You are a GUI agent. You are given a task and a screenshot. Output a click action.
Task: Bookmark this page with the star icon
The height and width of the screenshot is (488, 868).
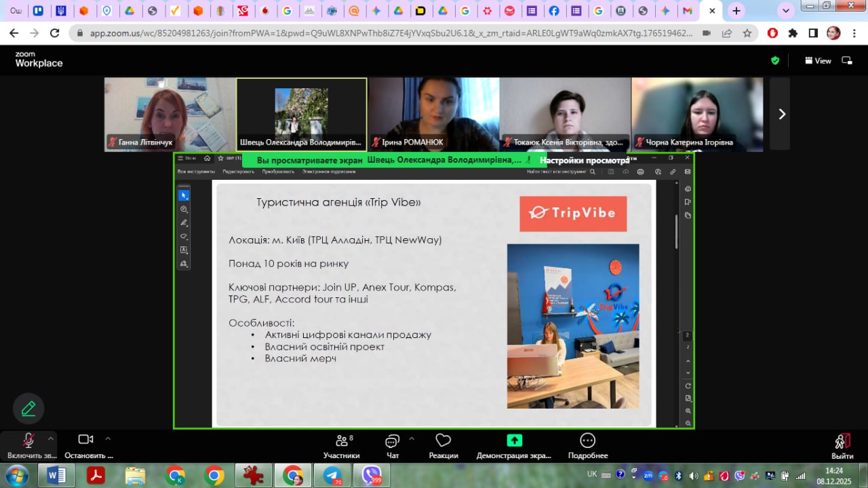coord(747,33)
